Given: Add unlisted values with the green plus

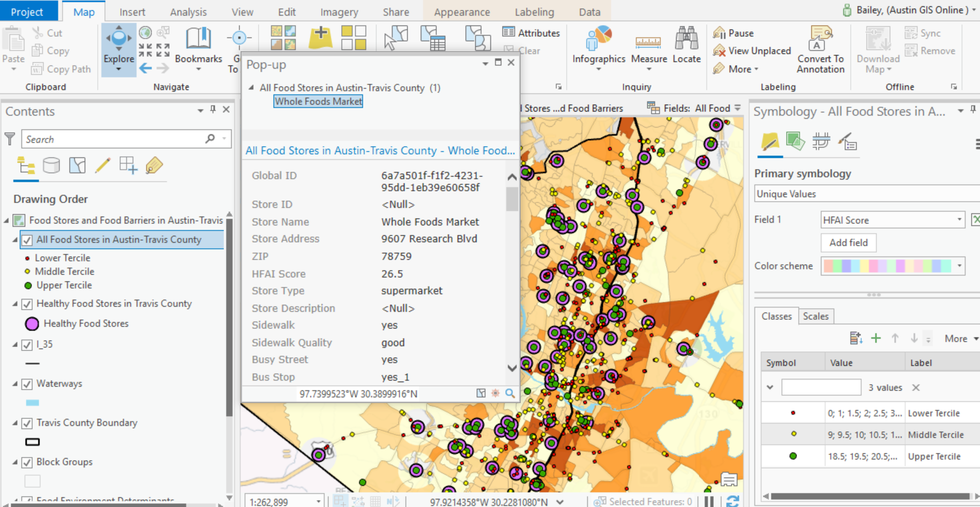Looking at the screenshot, I should [875, 338].
